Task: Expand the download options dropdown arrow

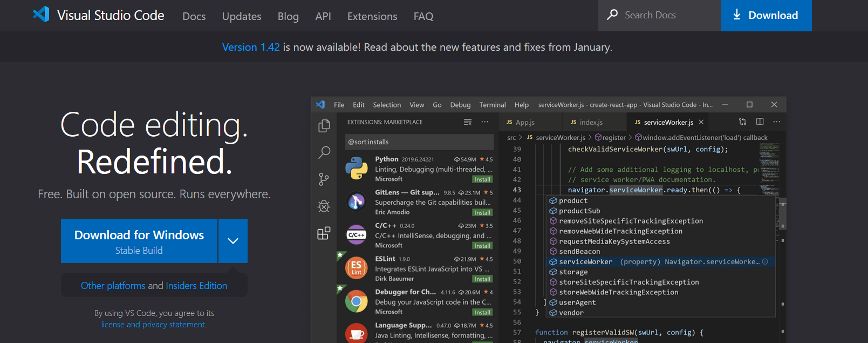Action: click(x=233, y=241)
